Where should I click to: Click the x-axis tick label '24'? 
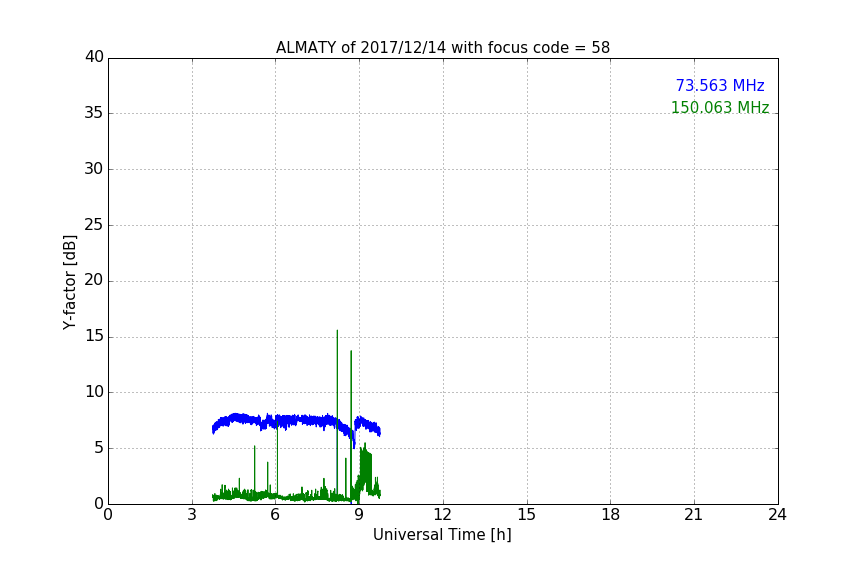click(777, 515)
